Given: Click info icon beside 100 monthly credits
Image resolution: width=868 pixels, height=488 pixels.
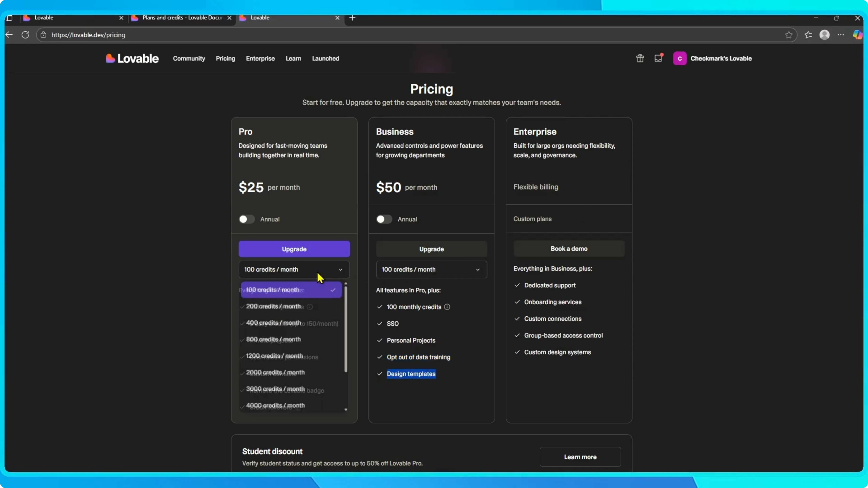Looking at the screenshot, I should click(x=447, y=307).
